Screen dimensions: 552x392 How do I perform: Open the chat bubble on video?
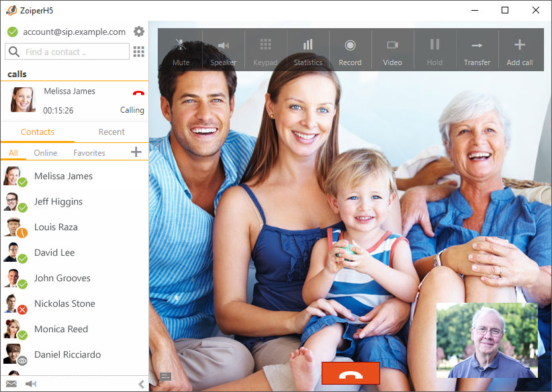pyautogui.click(x=165, y=377)
